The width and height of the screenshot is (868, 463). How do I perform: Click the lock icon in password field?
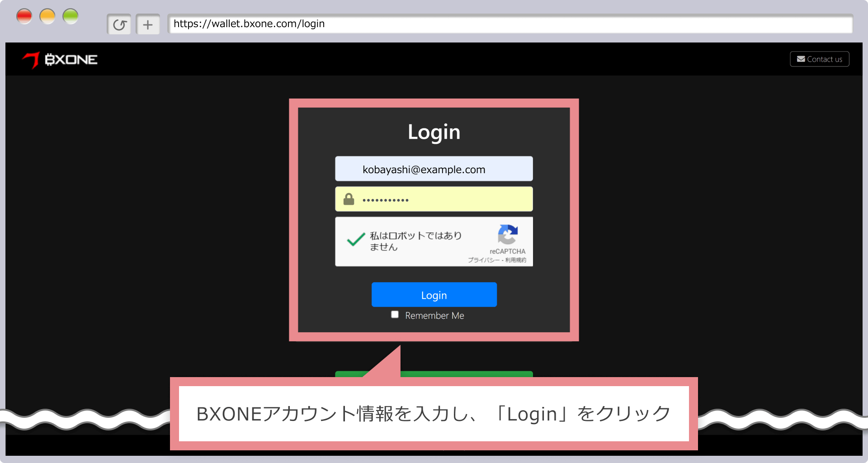(349, 199)
